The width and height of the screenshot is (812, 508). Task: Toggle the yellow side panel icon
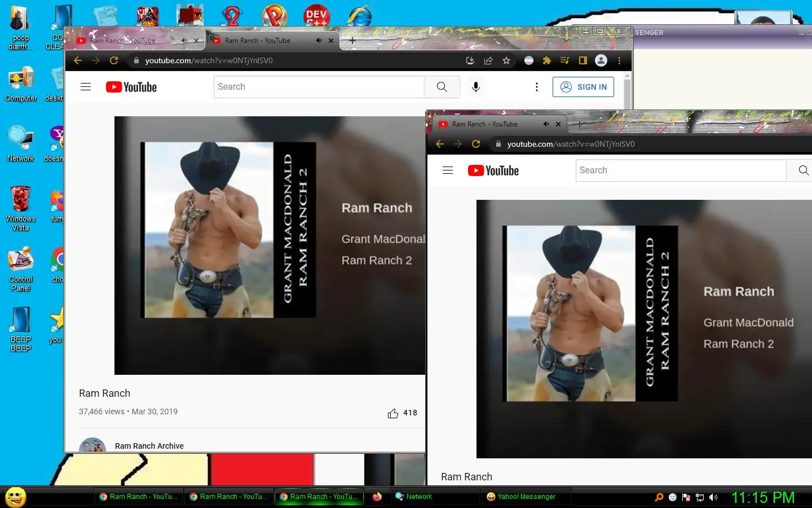(x=583, y=60)
